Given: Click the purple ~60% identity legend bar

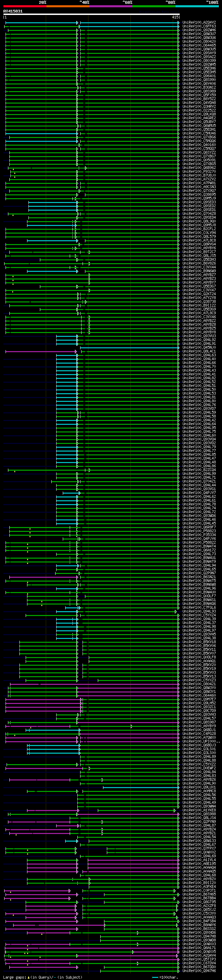Looking at the screenshot, I should (111, 6).
